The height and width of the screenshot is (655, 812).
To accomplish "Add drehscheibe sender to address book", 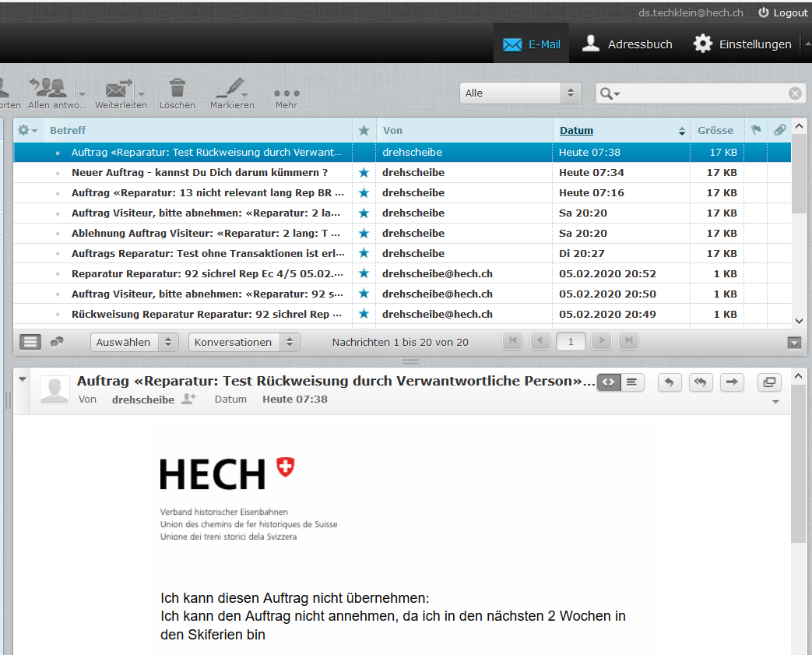I will [188, 399].
